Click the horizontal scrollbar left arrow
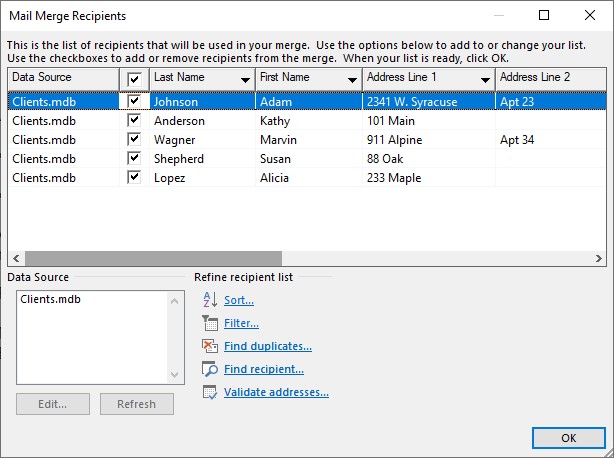 coord(16,258)
